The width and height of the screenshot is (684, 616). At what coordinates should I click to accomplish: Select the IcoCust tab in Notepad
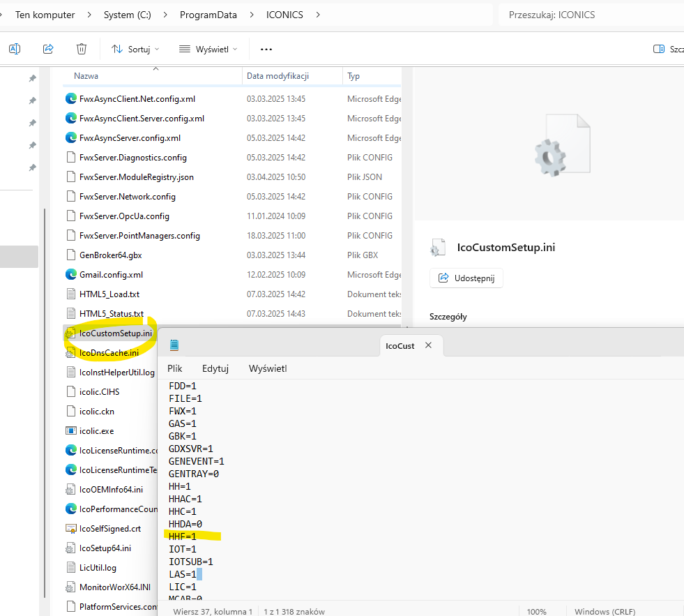pyautogui.click(x=400, y=346)
